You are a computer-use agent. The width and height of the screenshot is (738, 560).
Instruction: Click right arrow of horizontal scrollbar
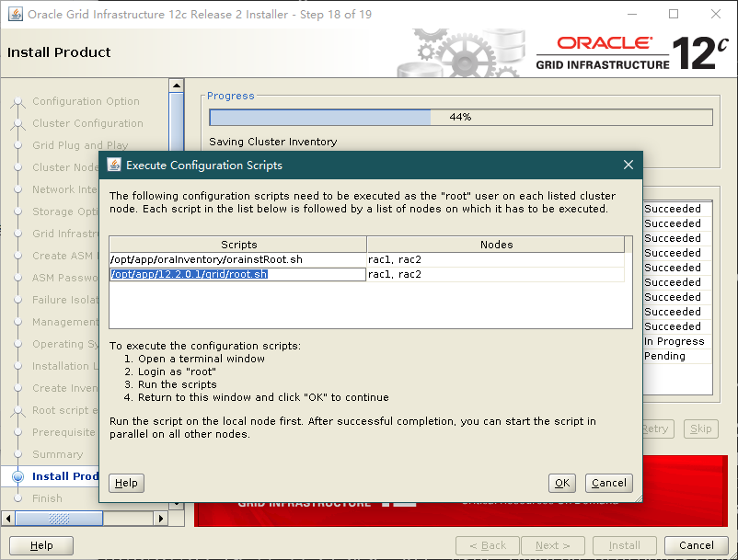coord(160,519)
